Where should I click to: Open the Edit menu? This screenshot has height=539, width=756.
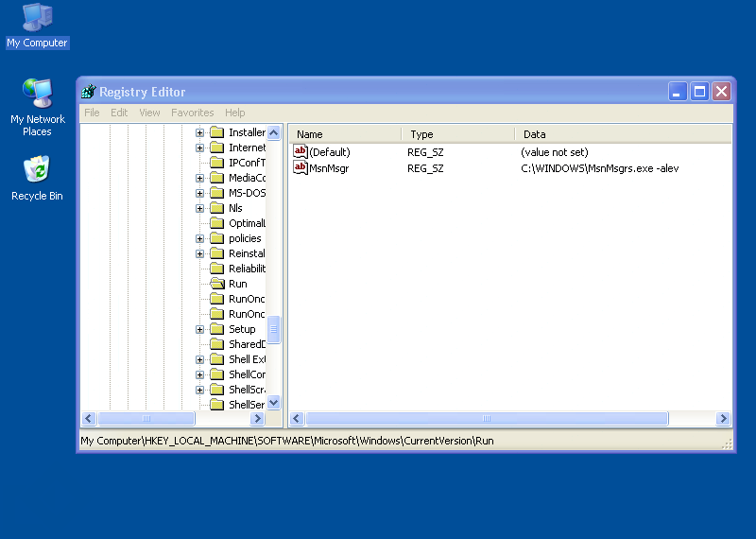pos(119,113)
